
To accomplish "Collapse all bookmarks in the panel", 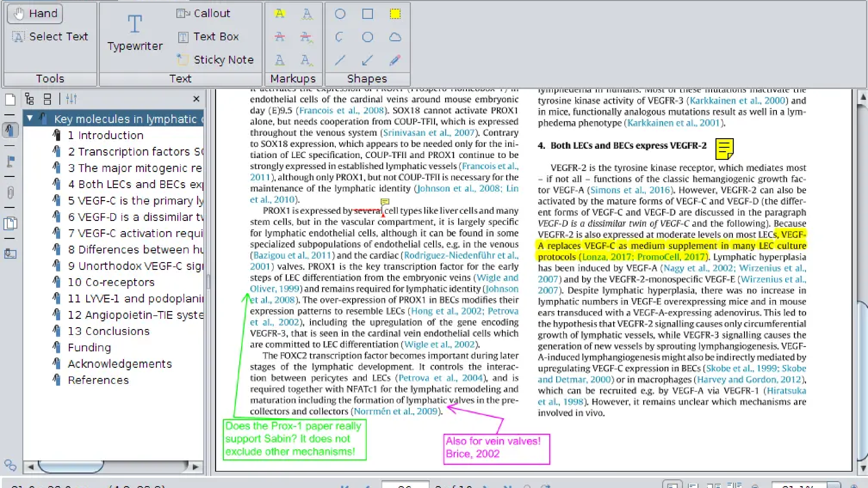I will coord(47,99).
